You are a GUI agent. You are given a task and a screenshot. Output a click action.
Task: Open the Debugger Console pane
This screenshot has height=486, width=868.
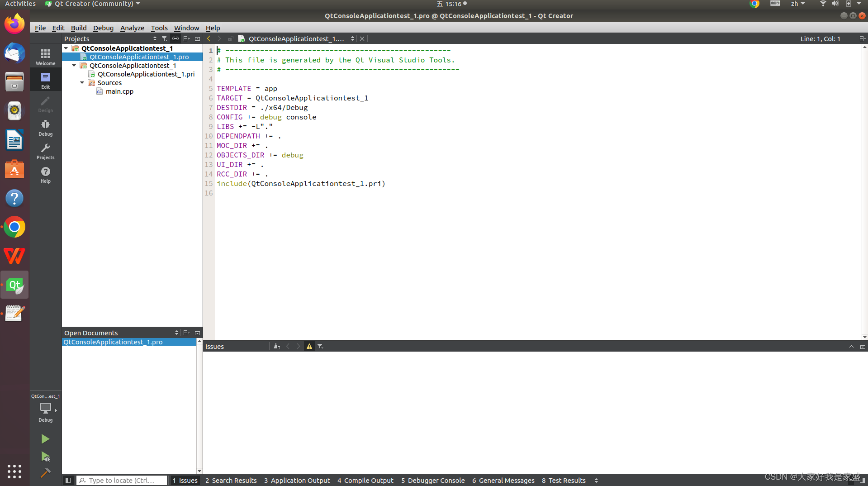[433, 481]
